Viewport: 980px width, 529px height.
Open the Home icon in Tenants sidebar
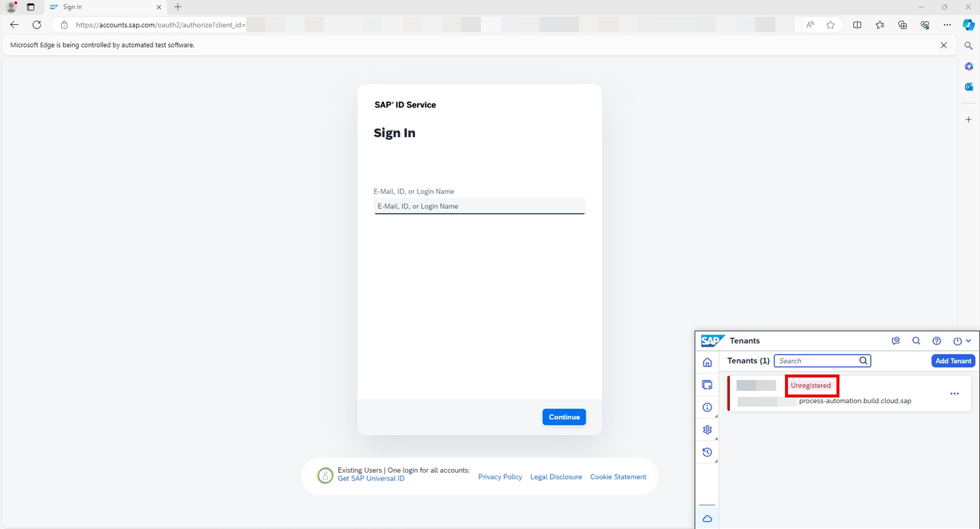pyautogui.click(x=707, y=362)
